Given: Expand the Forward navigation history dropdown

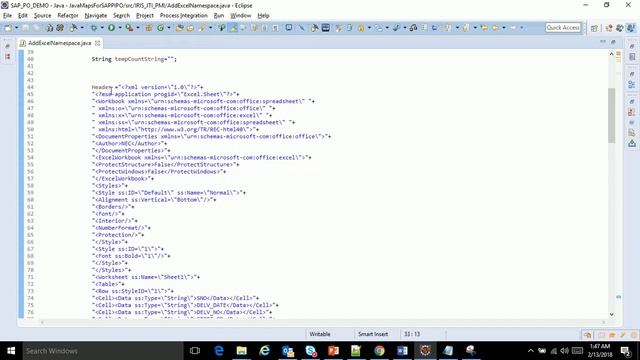Looking at the screenshot, I should (x=521, y=28).
